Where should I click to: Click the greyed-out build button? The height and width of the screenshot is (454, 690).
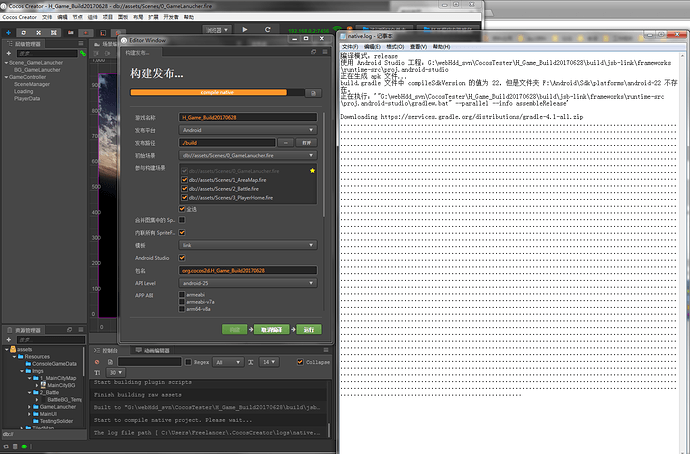(235, 330)
